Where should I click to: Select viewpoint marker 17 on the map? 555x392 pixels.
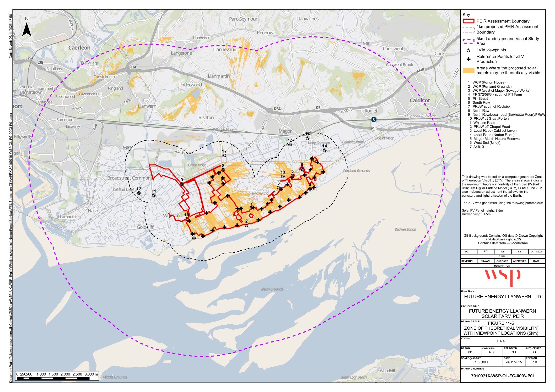tap(224, 156)
